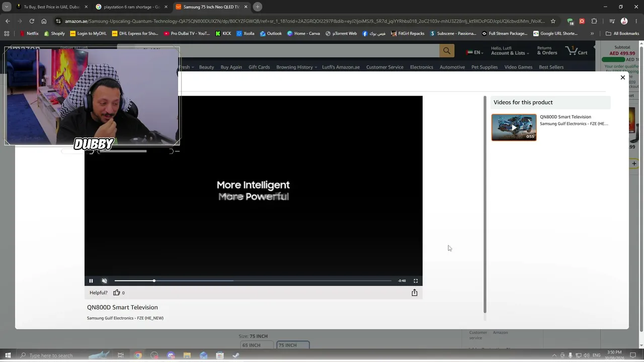Open the Netflix bookmark

coord(29,34)
